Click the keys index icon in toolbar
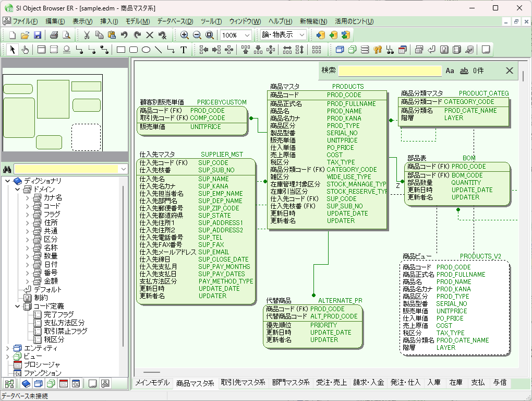 378,50
